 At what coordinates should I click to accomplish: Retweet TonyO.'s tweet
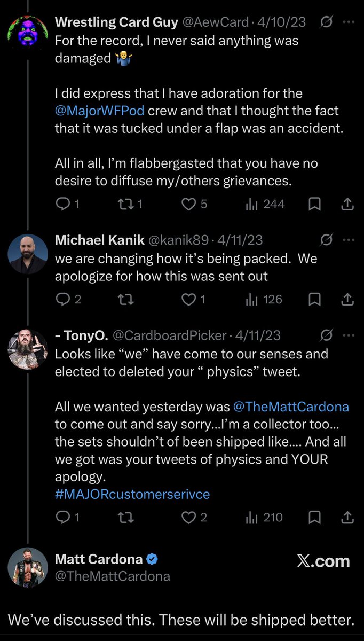tap(126, 517)
